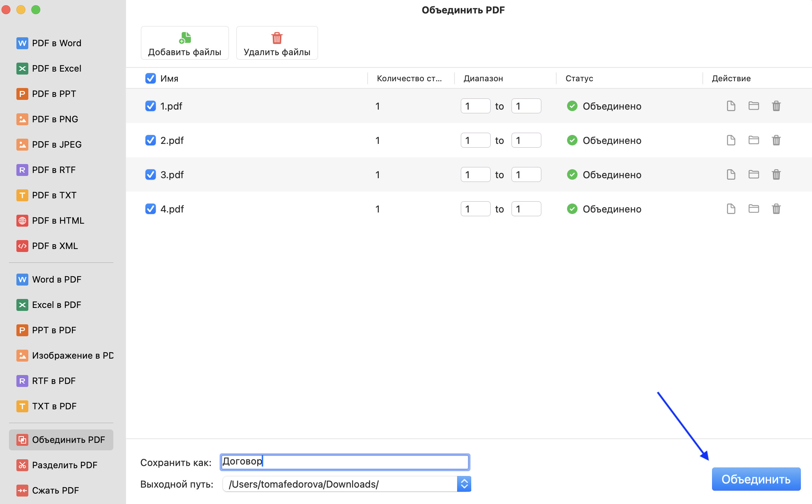The width and height of the screenshot is (812, 504).
Task: Click range start field for 2.pdf
Action: point(475,141)
